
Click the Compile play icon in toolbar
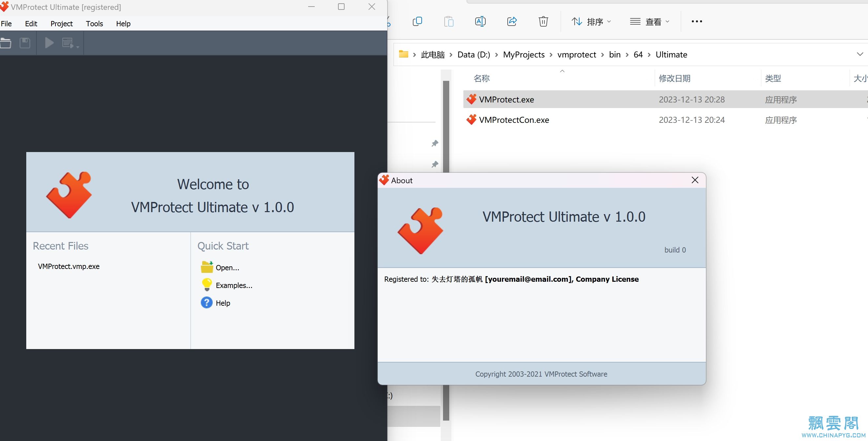(49, 43)
